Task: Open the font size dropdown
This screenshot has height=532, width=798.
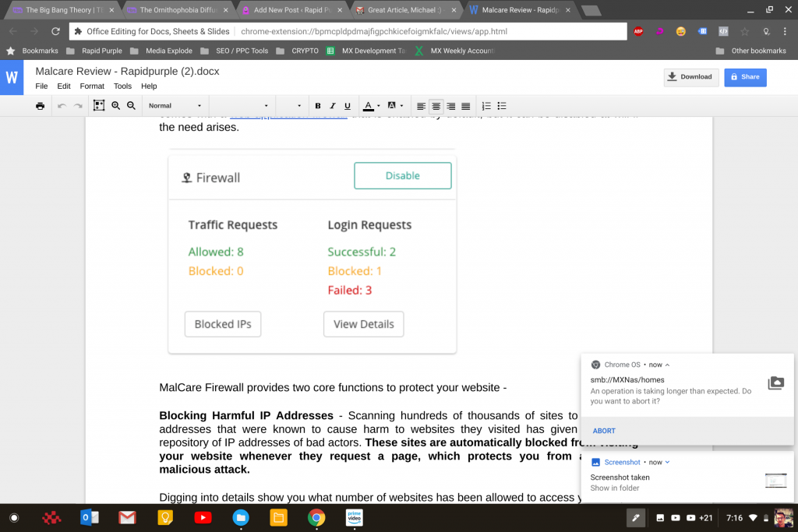Action: pos(291,106)
